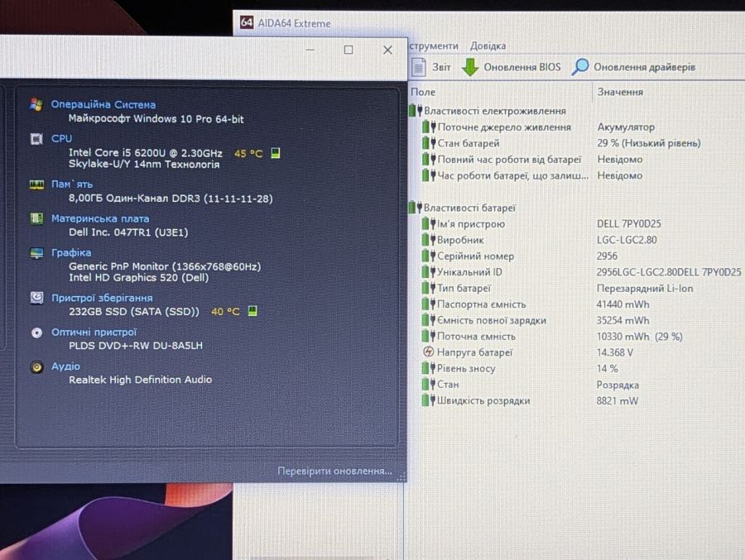This screenshot has width=745, height=560.
Task: Select the Паспортна ємність row
Action: [536, 304]
